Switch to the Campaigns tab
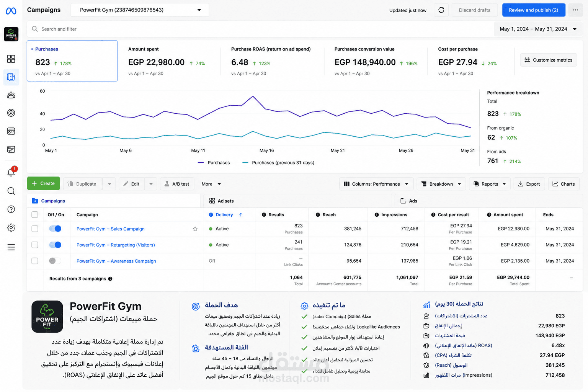 coord(114,201)
